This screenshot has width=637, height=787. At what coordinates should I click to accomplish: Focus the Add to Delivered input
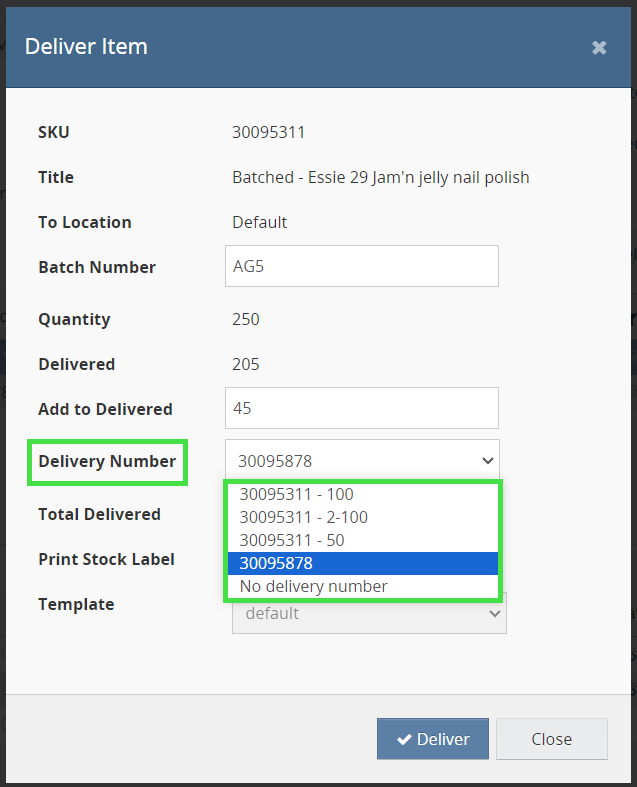pos(362,408)
